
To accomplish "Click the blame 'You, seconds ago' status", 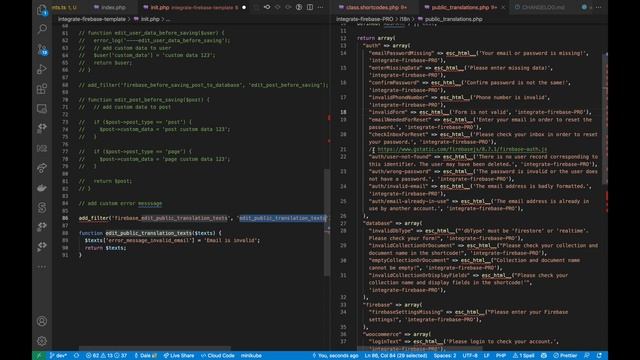I will point(335,356).
